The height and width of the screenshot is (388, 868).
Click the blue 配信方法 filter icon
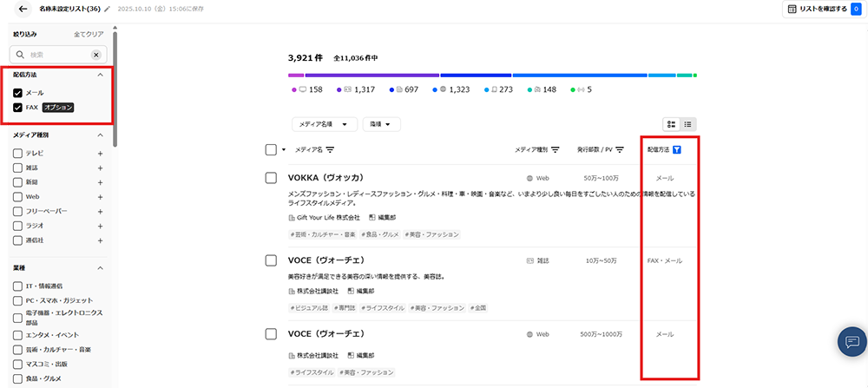[676, 149]
